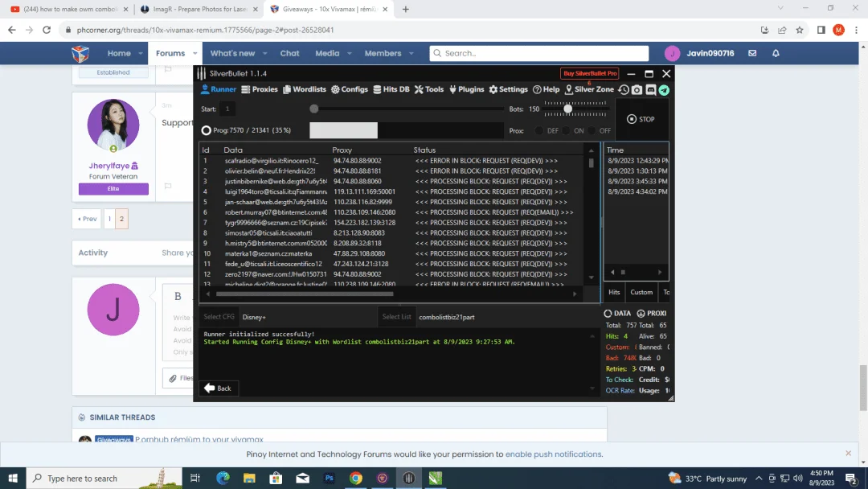Open the Hits DB tab

click(x=391, y=89)
